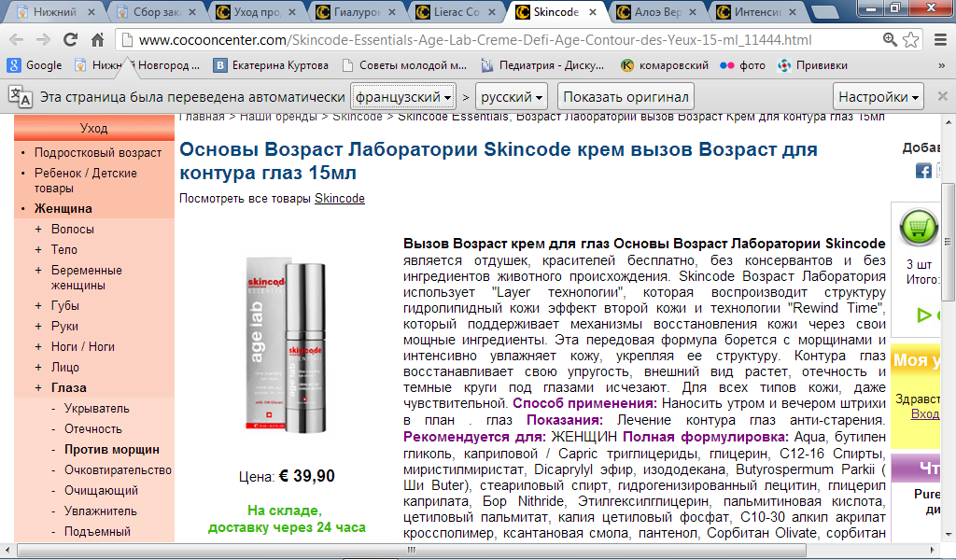Image resolution: width=956 pixels, height=560 pixels.
Task: Open the фото bookmark
Action: (742, 65)
